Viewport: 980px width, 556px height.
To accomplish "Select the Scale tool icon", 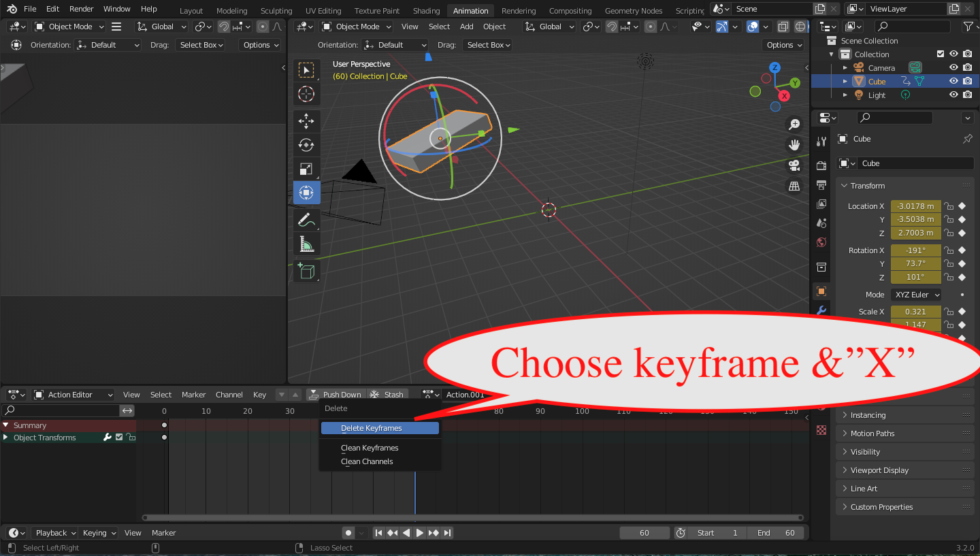I will [x=306, y=169].
